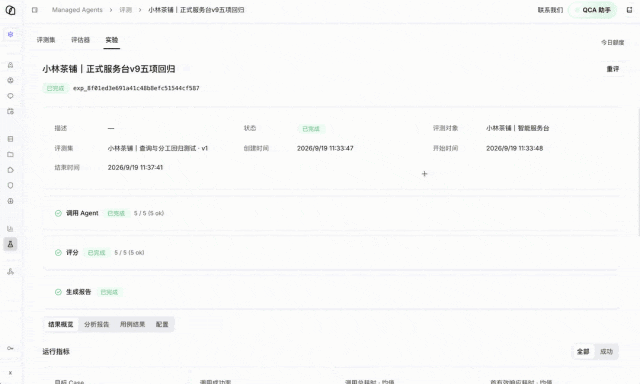
Task: Select the 实验 tab
Action: coord(112,40)
